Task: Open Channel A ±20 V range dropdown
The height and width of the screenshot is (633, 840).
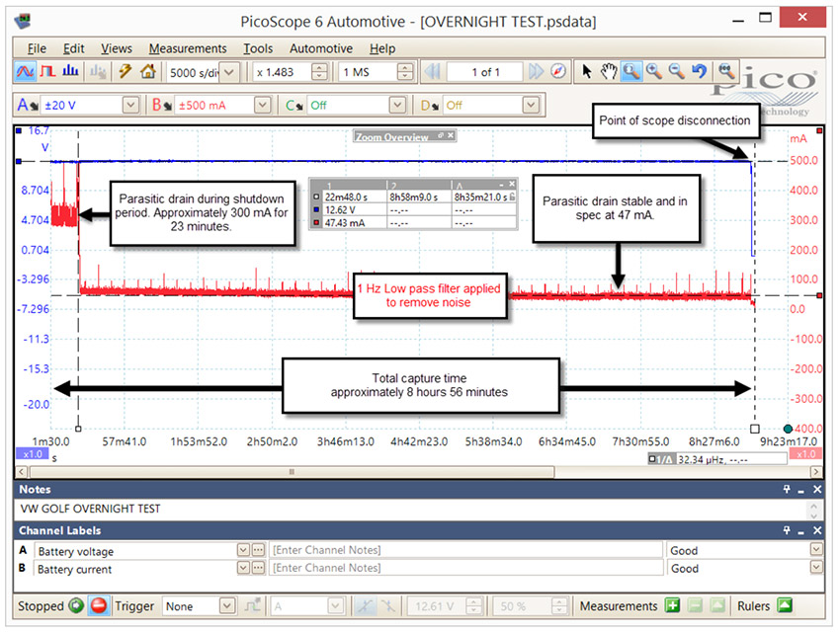Action: point(130,105)
